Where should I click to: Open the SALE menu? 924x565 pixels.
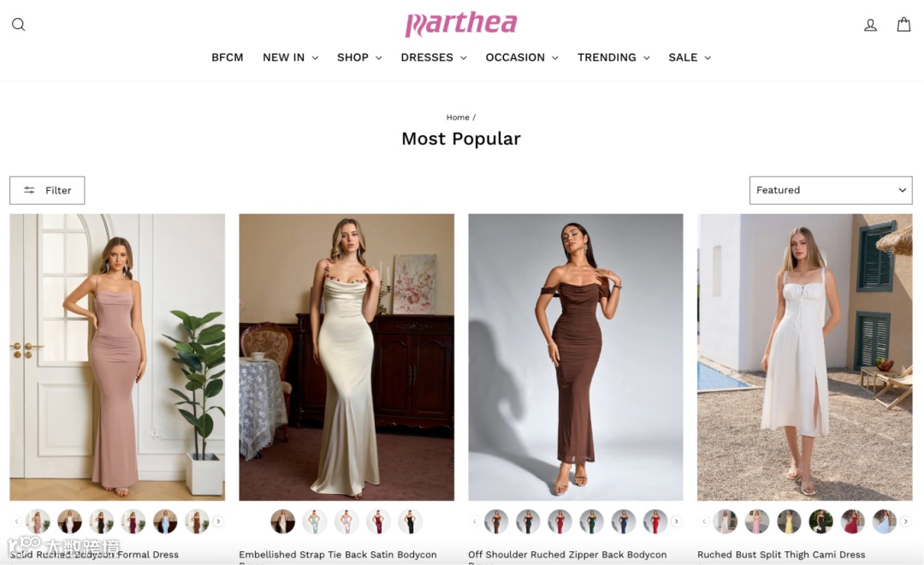tap(690, 57)
